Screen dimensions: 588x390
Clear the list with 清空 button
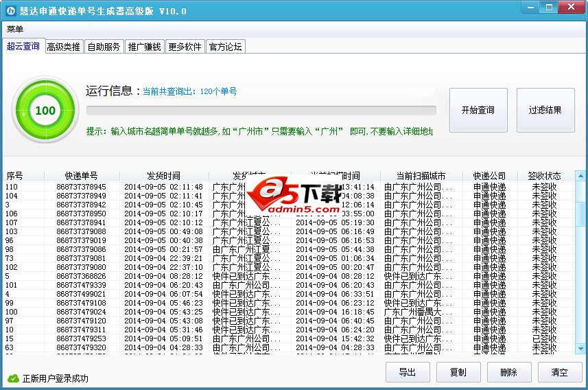(559, 372)
